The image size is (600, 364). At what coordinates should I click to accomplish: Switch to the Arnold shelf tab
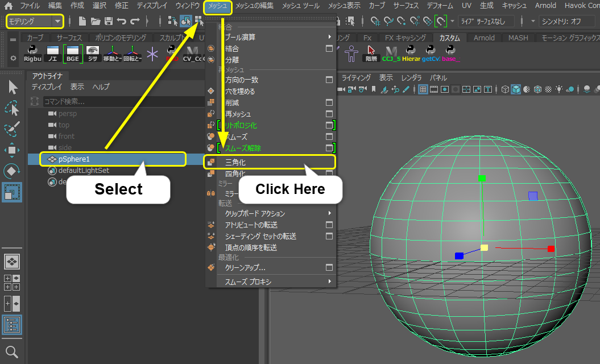point(484,38)
